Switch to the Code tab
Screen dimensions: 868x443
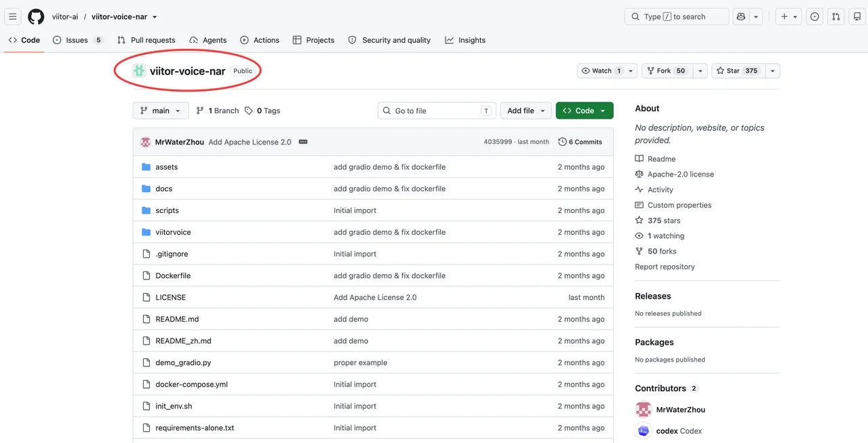24,40
